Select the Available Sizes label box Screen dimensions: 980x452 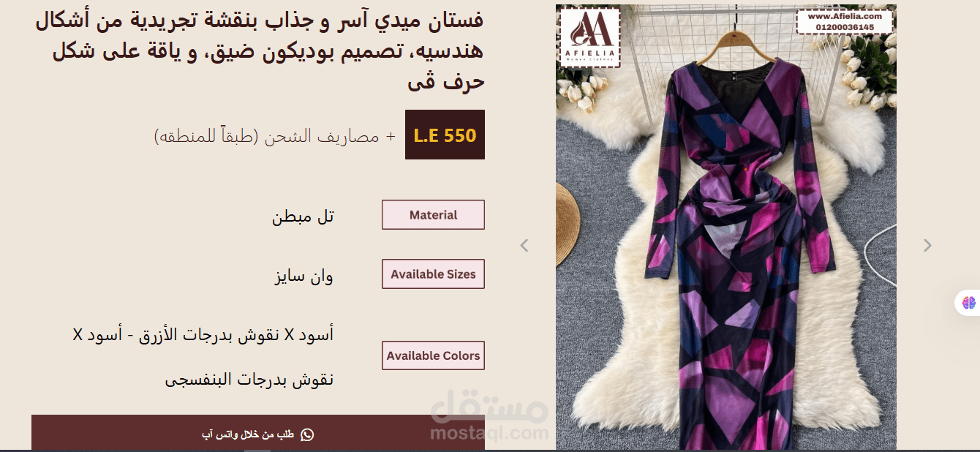(x=433, y=274)
